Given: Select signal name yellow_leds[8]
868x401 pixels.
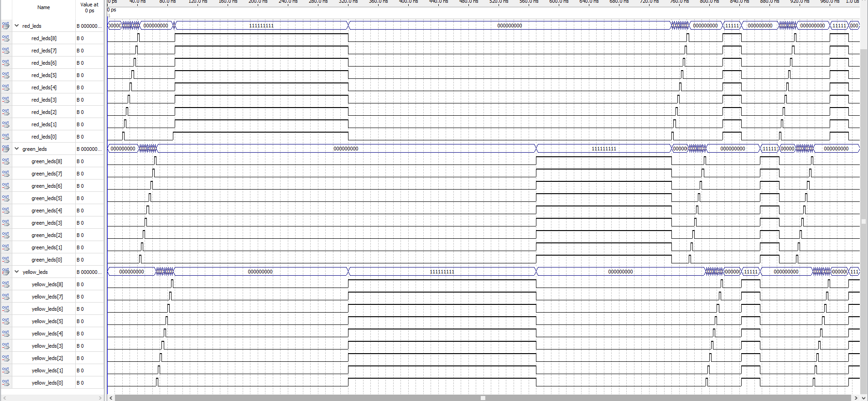Looking at the screenshot, I should click(x=47, y=284).
